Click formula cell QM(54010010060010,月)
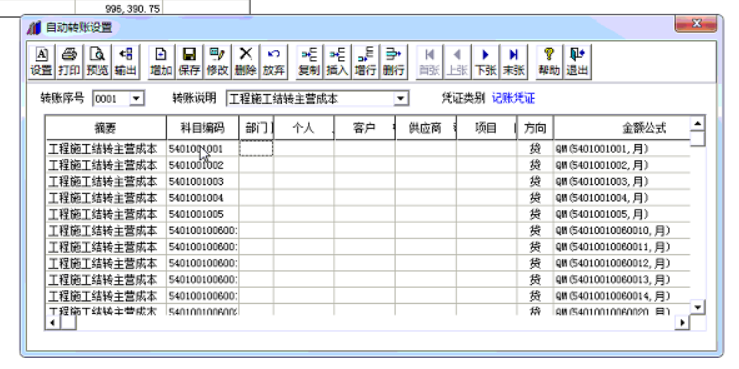The image size is (739, 369). point(622,230)
